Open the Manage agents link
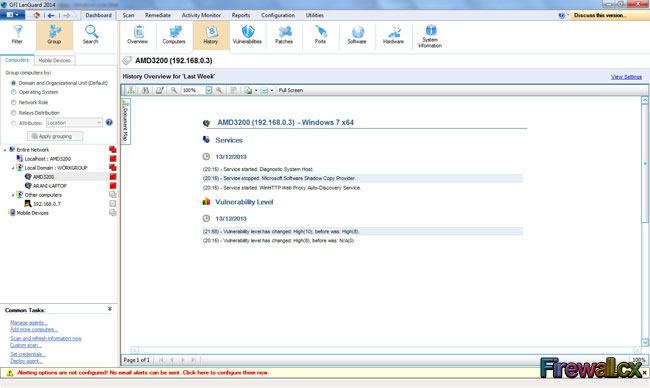This screenshot has height=388, width=650. [29, 323]
